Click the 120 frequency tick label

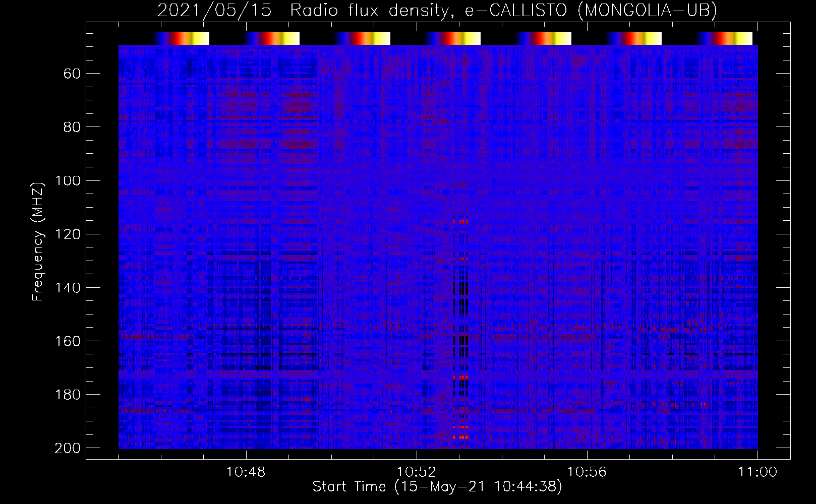click(x=68, y=234)
